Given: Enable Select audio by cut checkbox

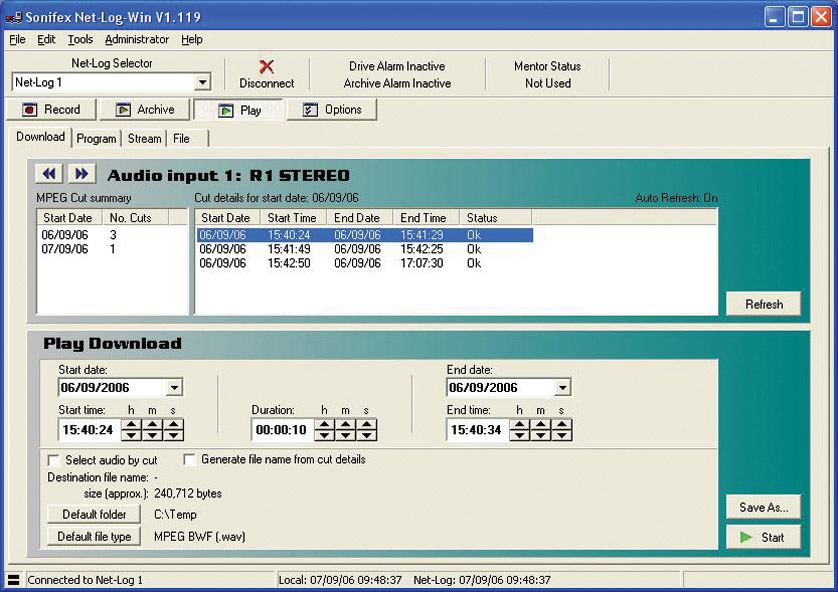Looking at the screenshot, I should point(54,461).
